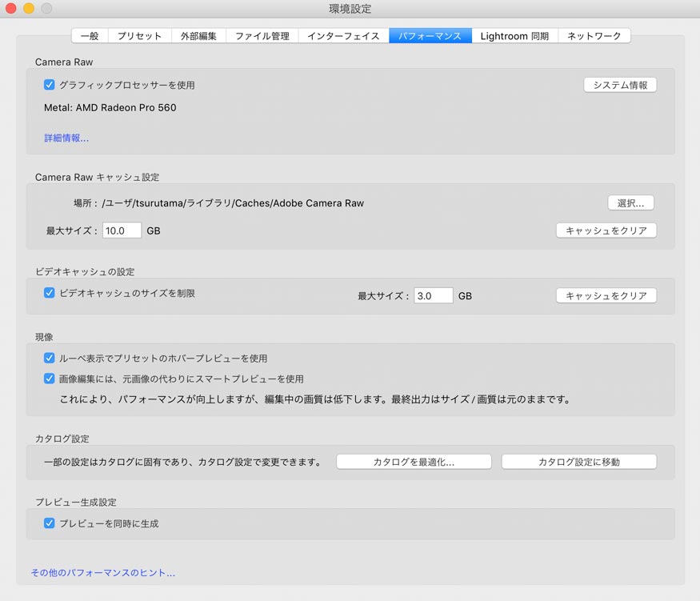Disable グラフィックプロセッサーを使用

click(x=49, y=83)
